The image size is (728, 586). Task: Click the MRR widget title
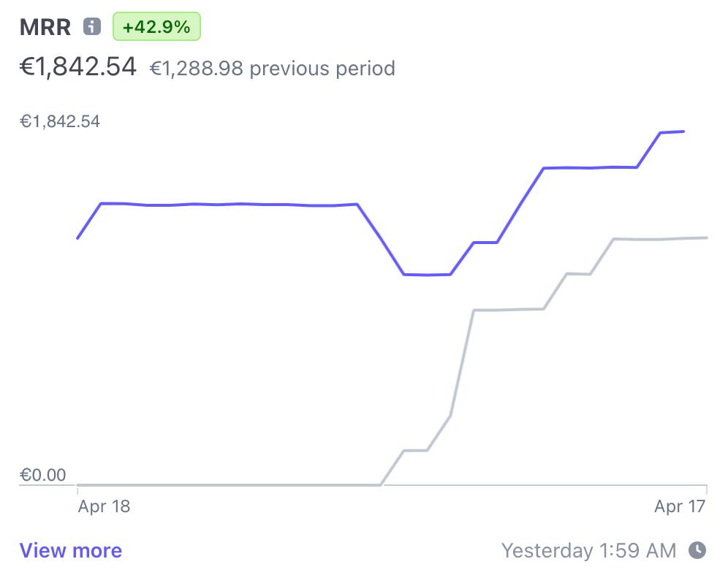(45, 27)
